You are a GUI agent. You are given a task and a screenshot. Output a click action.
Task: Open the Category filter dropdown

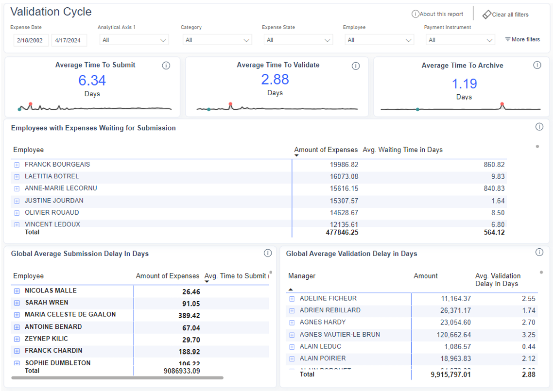(x=217, y=40)
